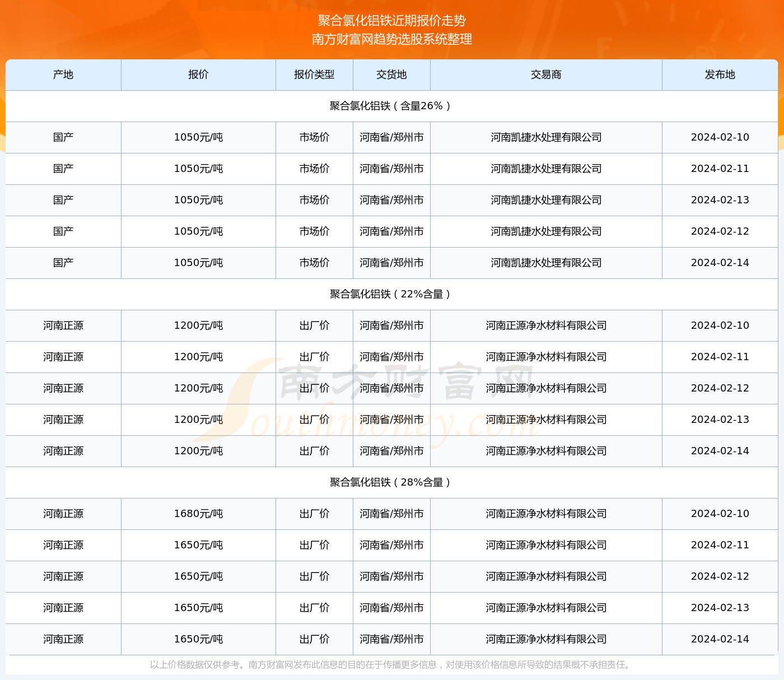The width and height of the screenshot is (784, 680).
Task: Click the 发布地 column header
Action: [720, 74]
